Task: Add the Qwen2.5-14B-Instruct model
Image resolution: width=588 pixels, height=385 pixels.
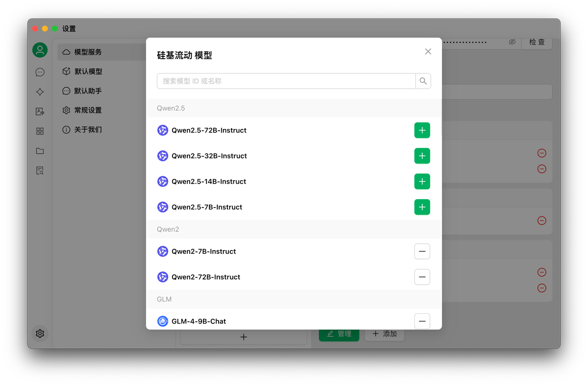Action: [422, 182]
